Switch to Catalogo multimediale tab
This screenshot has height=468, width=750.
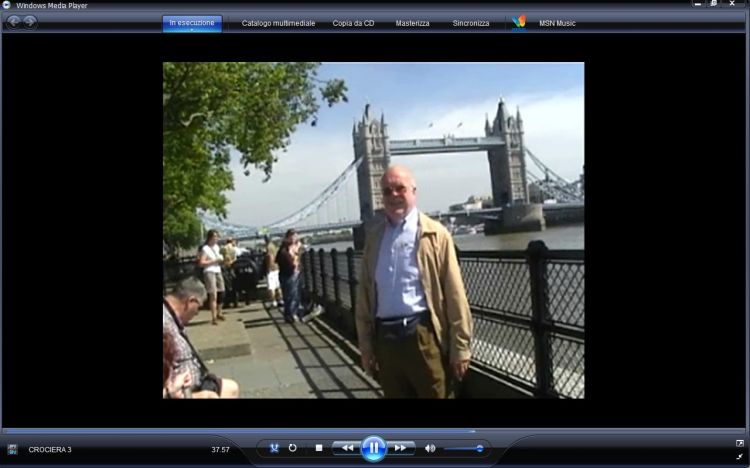pos(278,23)
